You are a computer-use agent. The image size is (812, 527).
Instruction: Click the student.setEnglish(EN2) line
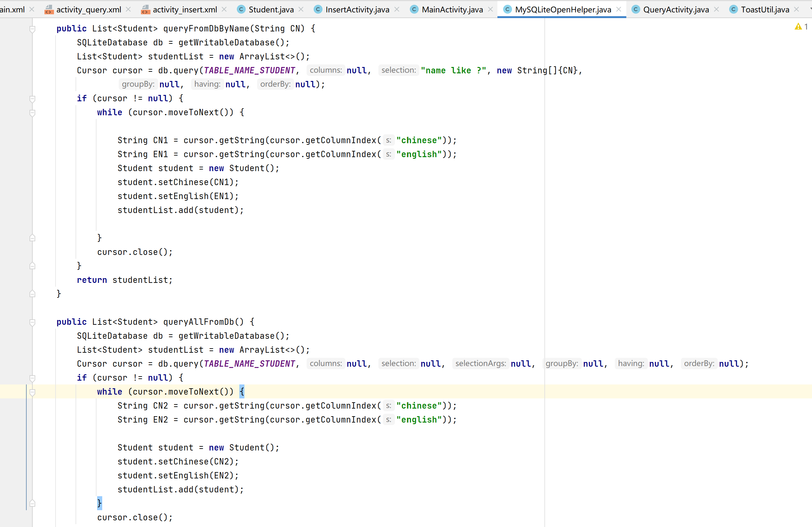tap(178, 476)
